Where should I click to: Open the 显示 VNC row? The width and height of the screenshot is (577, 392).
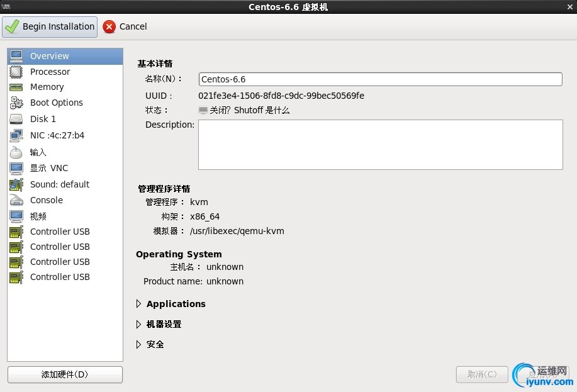click(x=65, y=168)
